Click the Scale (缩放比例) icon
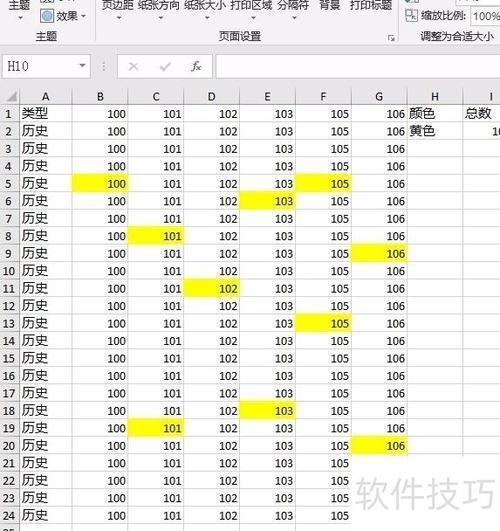 point(411,16)
